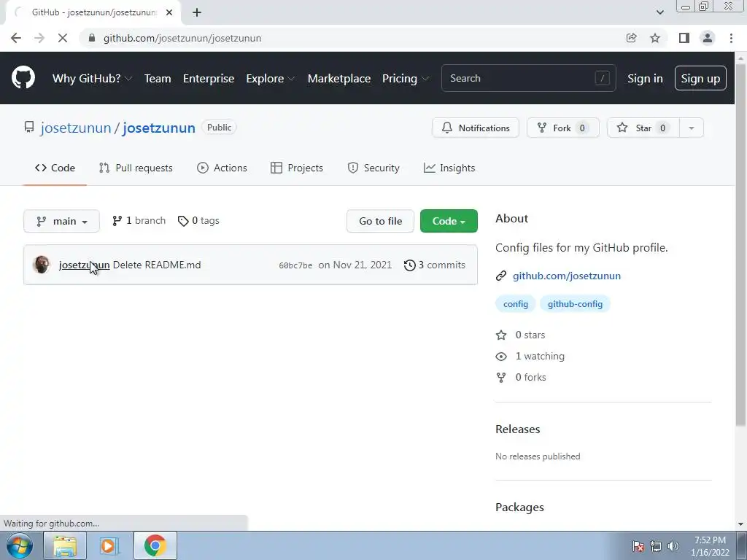747x560 pixels.
Task: Click the GitHub octocat logo
Action: 23,78
